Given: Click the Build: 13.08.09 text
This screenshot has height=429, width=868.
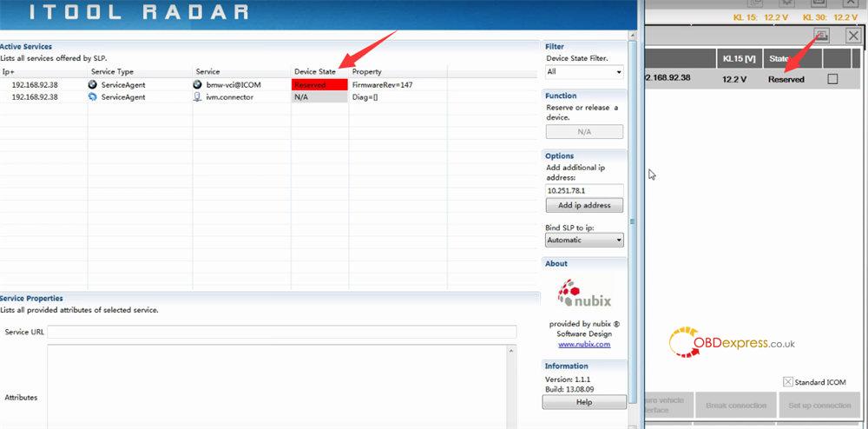Looking at the screenshot, I should (568, 388).
